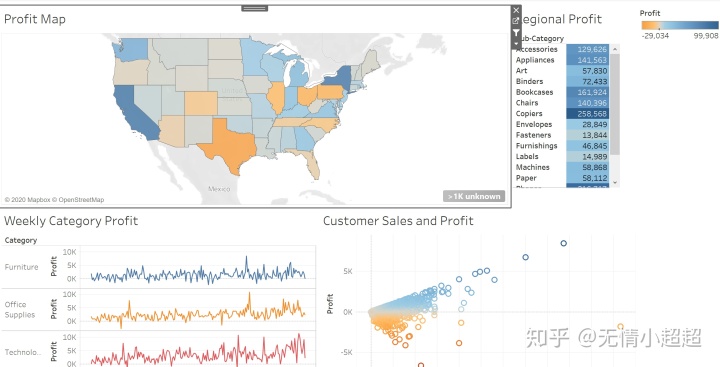Screen dimensions: 720x367
Task: Select the Office Supplies category label
Action: coord(20,310)
